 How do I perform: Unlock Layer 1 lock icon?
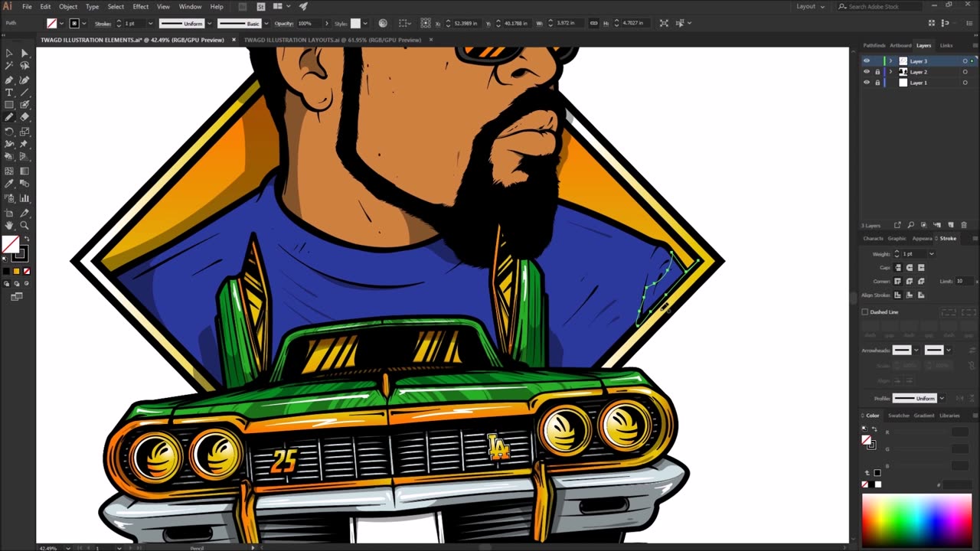877,83
